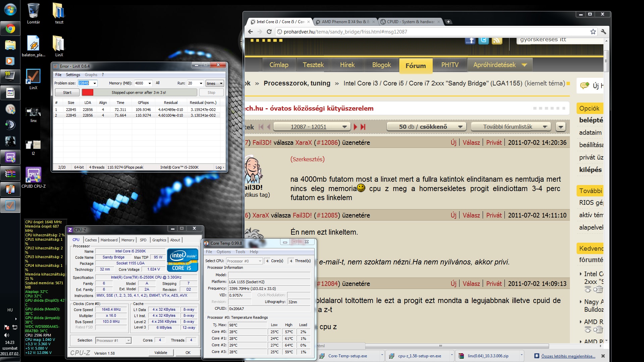Open Chrome wrench settings menu

[603, 32]
